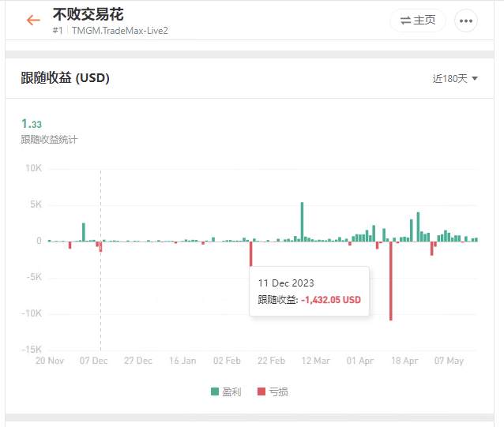This screenshot has width=504, height=427.
Task: Toggle the 亏损 legend series
Action: (x=273, y=391)
